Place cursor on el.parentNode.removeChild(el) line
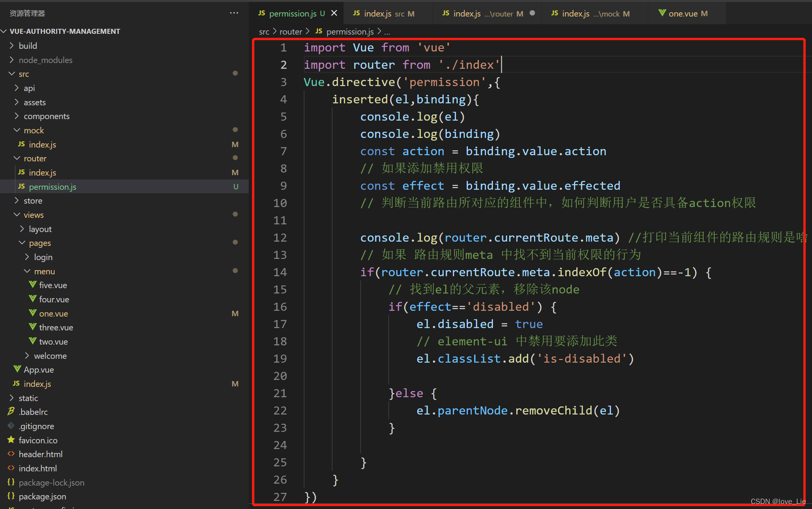Viewport: 812px width, 509px height. (x=518, y=410)
